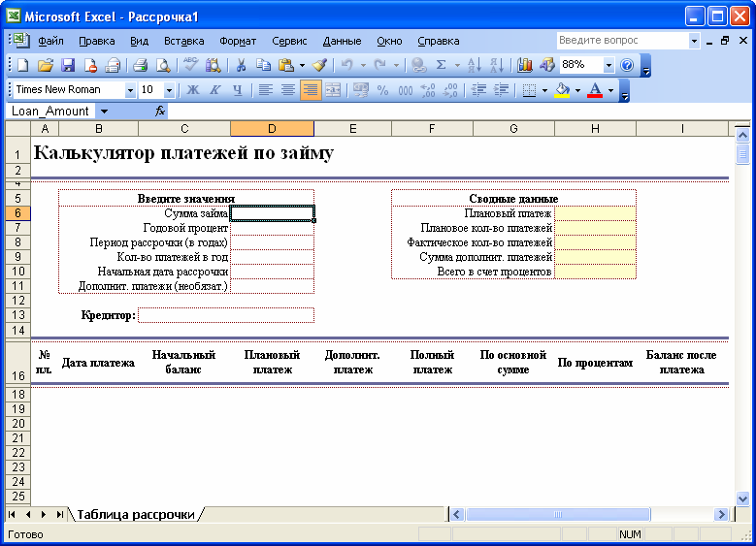
Task: Apply thousands separator 000 format
Action: (406, 90)
